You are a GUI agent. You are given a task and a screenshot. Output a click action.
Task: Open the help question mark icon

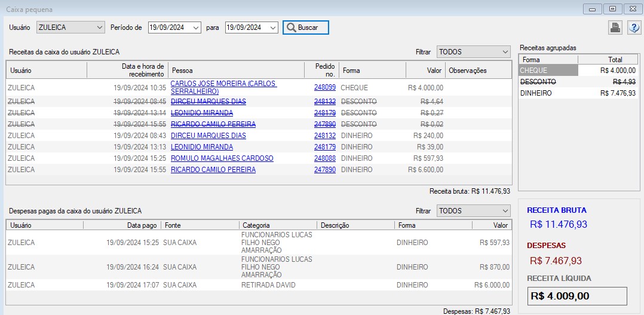[x=633, y=27]
